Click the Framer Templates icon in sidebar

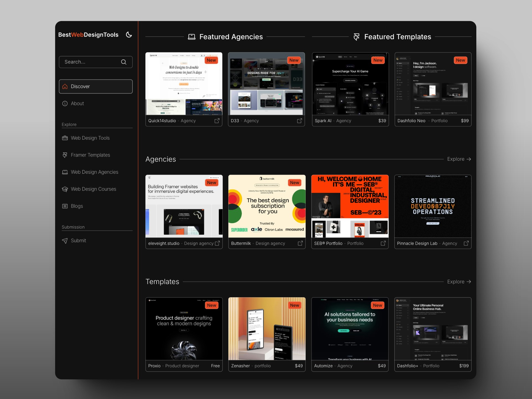[65, 155]
